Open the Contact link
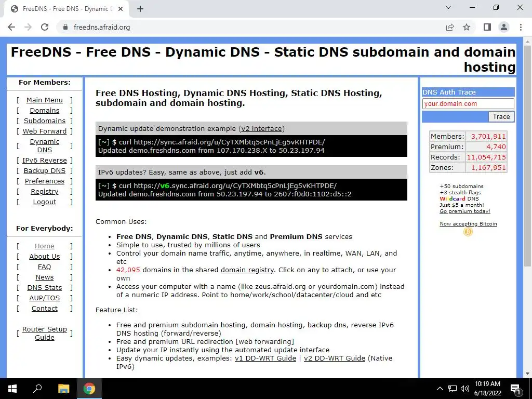This screenshot has width=532, height=399. pos(45,309)
